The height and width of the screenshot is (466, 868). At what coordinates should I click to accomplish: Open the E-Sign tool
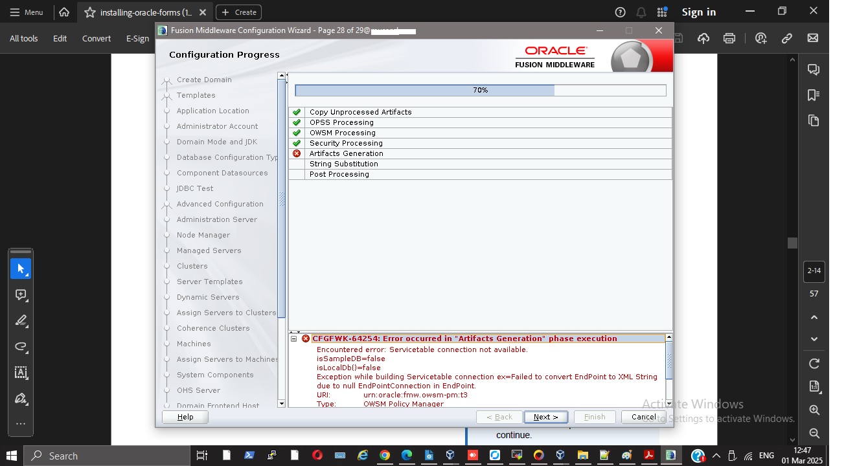point(137,38)
